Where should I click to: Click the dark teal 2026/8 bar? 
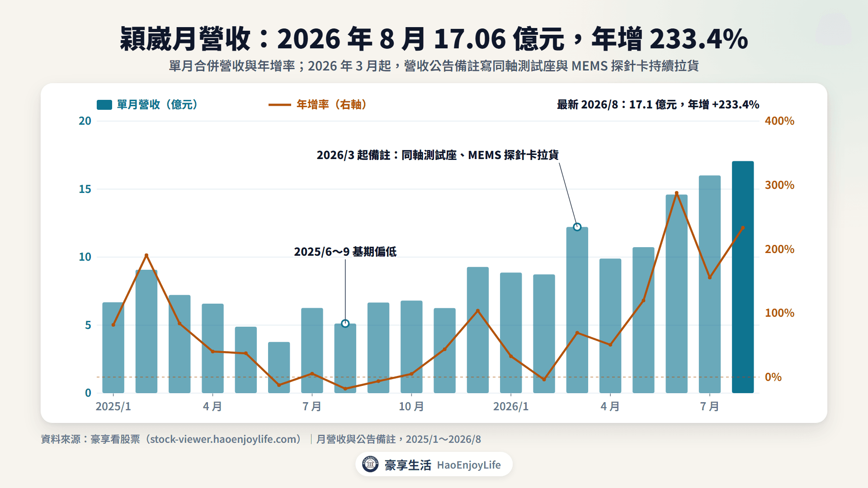(743, 277)
